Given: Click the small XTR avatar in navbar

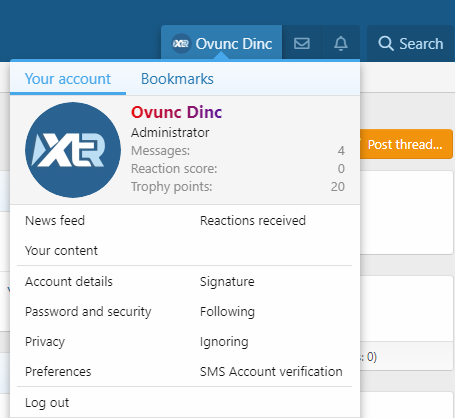Looking at the screenshot, I should (181, 44).
